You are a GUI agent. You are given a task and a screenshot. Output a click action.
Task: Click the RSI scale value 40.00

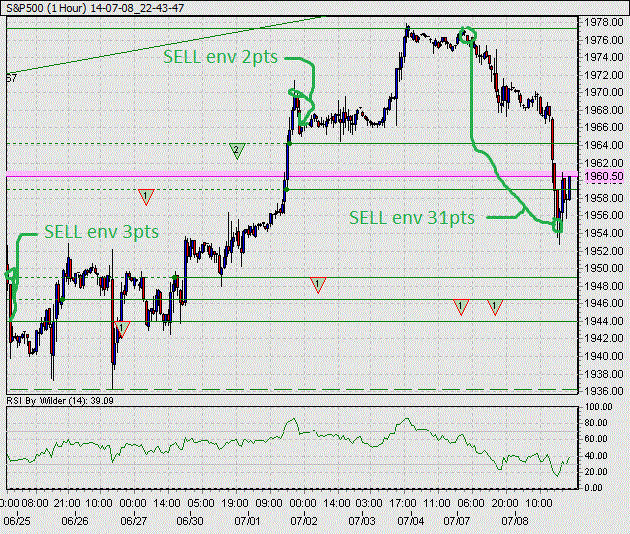coord(596,456)
